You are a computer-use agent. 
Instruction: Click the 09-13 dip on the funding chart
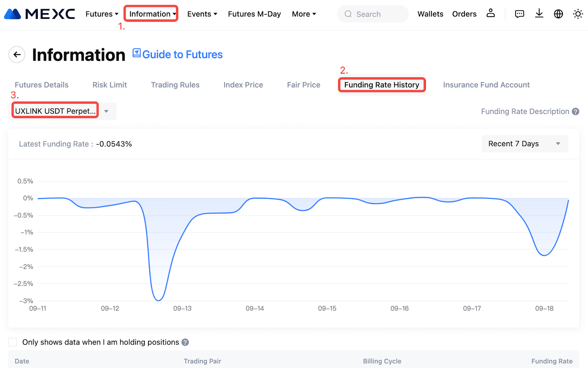pyautogui.click(x=159, y=300)
